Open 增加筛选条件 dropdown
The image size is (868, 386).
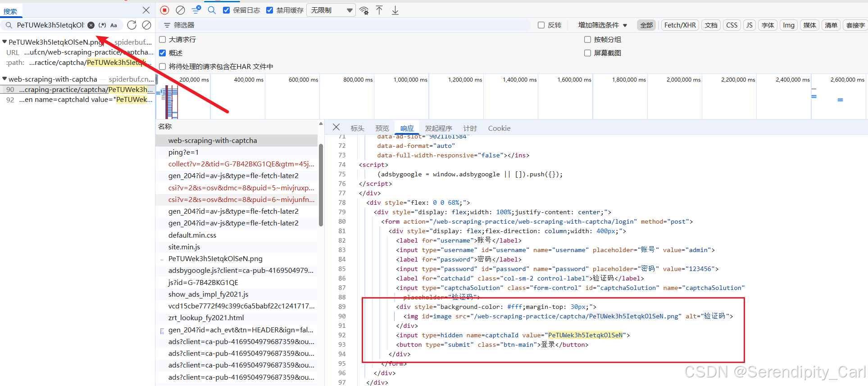602,25
